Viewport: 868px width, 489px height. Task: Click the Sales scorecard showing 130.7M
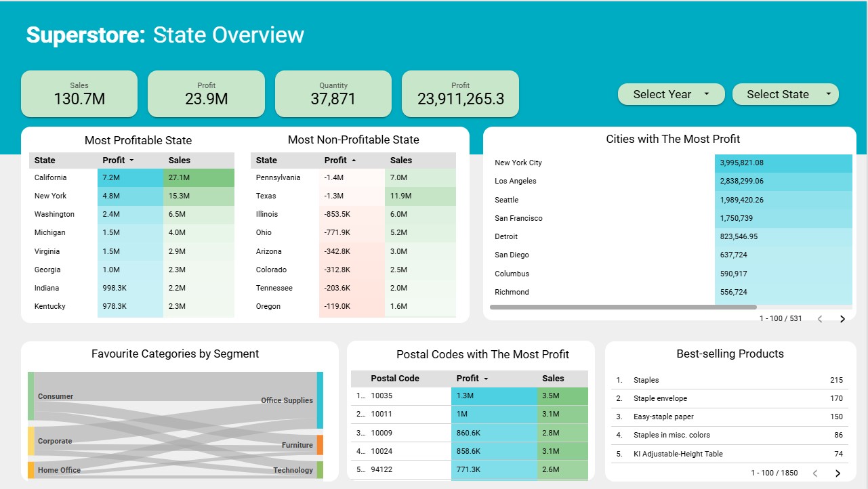(79, 93)
